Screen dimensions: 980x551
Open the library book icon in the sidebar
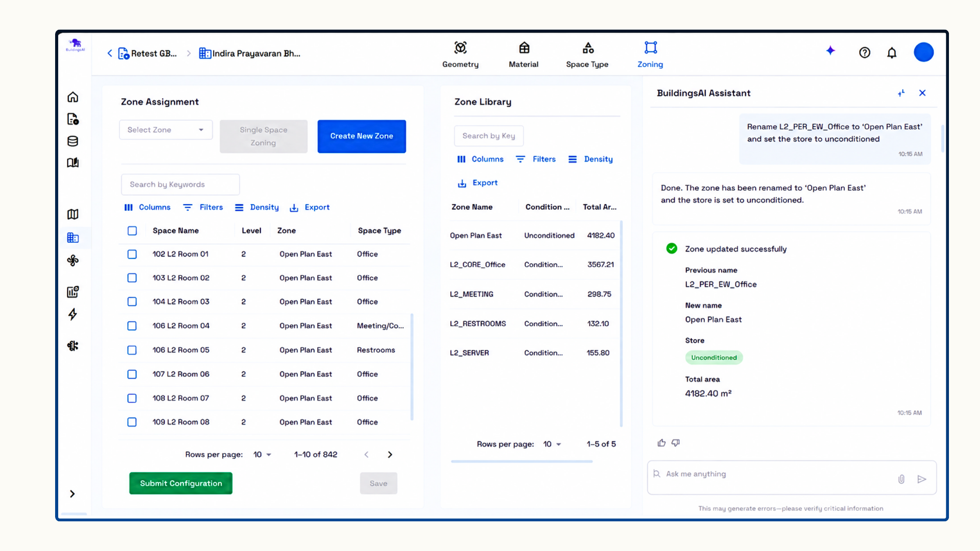(73, 163)
